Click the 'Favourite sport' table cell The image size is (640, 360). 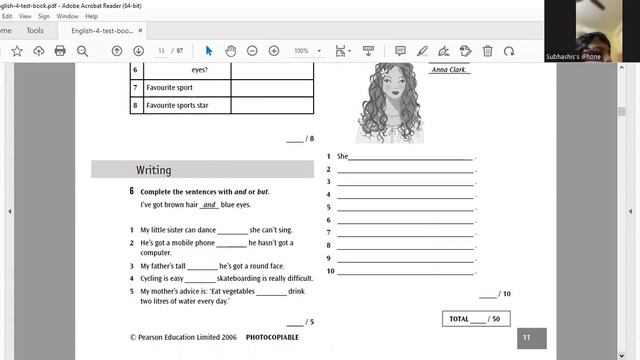click(187, 88)
